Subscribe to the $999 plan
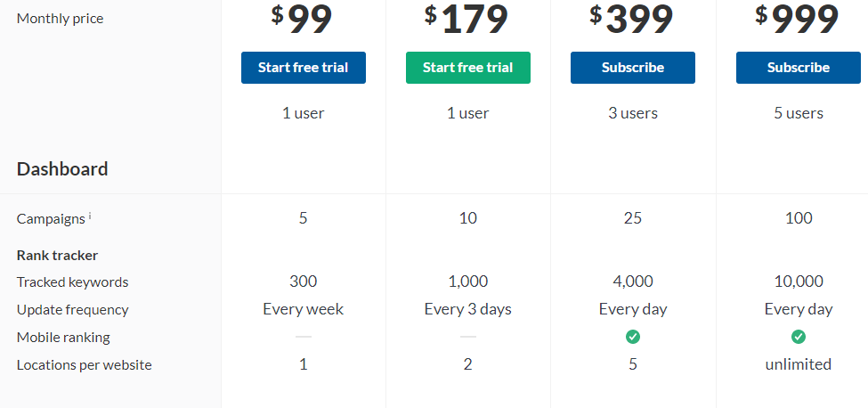Viewport: 868px width, 408px height. [x=799, y=68]
